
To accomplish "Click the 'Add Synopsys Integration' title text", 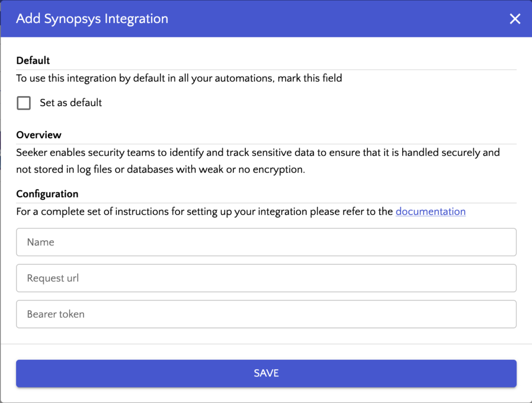I will 92,19.
